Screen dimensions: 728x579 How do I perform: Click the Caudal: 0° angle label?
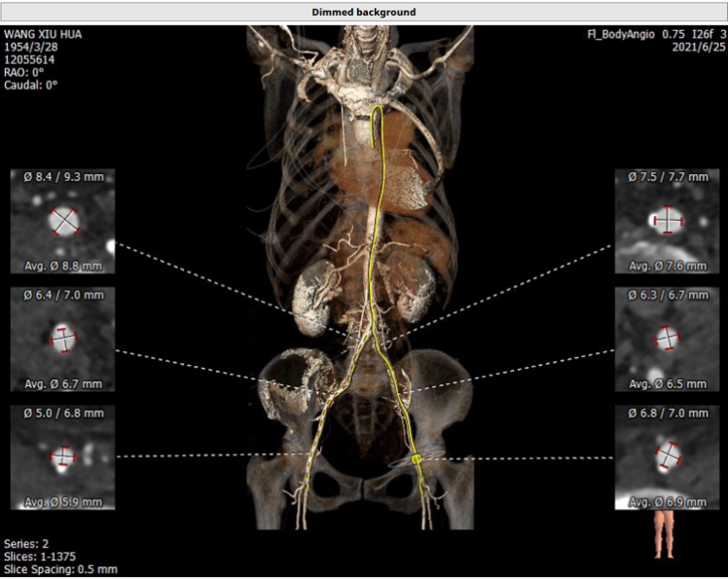pyautogui.click(x=32, y=85)
